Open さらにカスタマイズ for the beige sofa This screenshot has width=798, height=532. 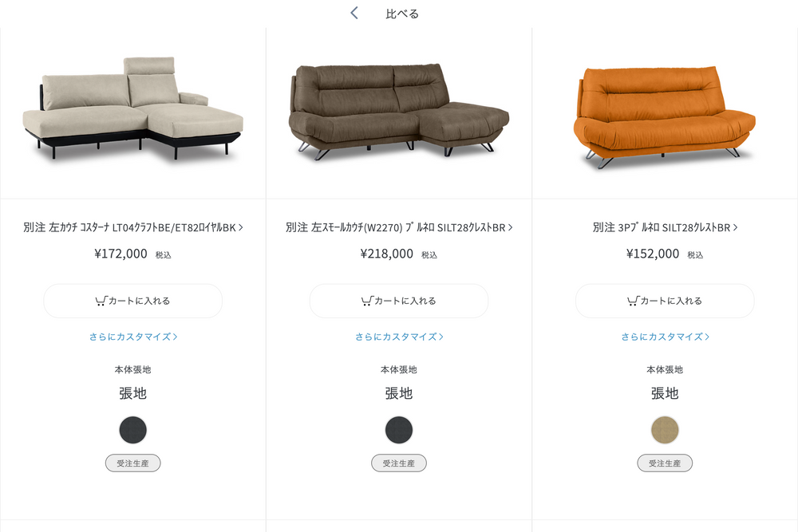point(132,337)
